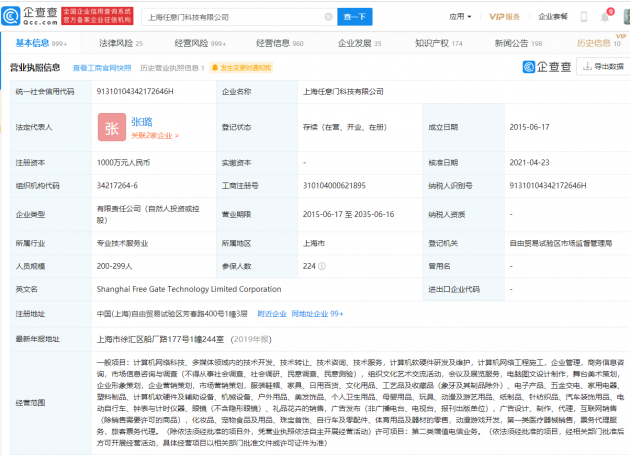
Task: Open legal representative 张璐 link
Action: tap(142, 122)
